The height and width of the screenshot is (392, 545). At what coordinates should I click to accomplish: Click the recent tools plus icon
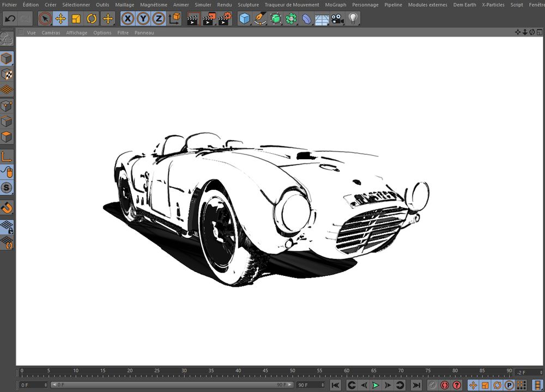click(x=108, y=19)
